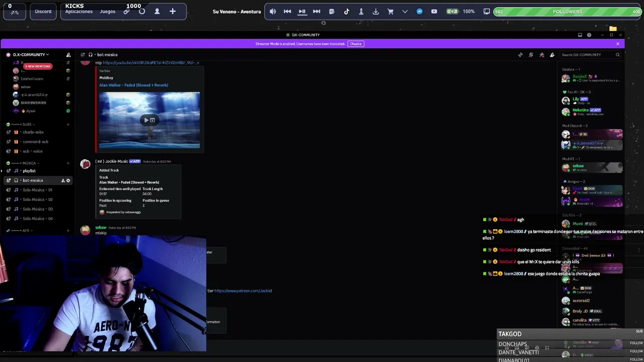The width and height of the screenshot is (644, 362).
Task: Open the youtu.be link in the chat
Action: (151, 63)
